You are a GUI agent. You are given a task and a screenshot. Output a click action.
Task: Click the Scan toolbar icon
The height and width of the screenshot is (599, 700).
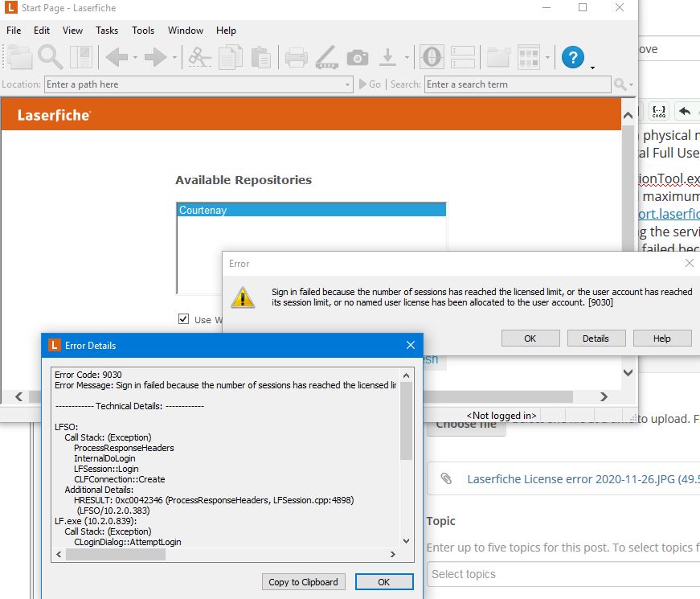(x=325, y=57)
